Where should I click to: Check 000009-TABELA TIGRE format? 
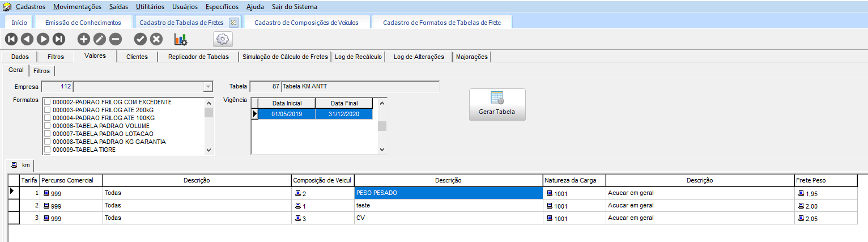point(48,150)
